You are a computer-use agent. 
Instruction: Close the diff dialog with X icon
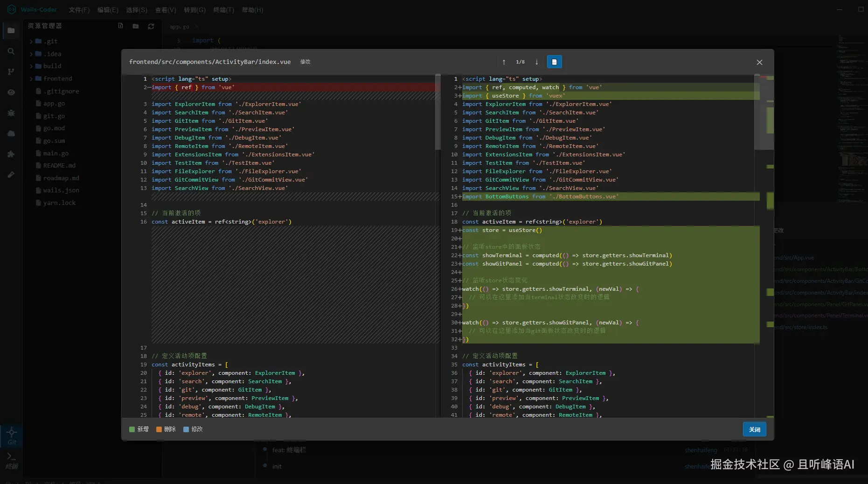click(759, 62)
